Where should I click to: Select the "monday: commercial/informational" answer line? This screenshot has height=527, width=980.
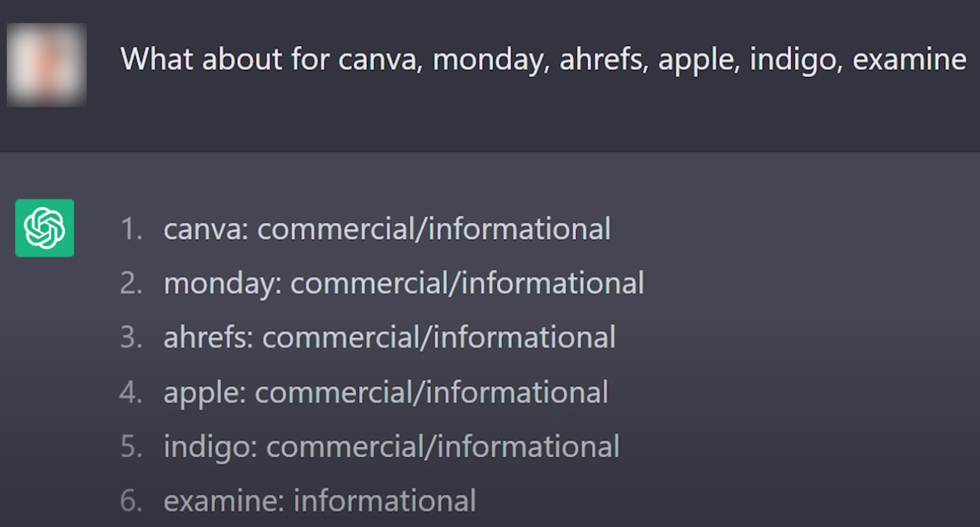pos(403,283)
